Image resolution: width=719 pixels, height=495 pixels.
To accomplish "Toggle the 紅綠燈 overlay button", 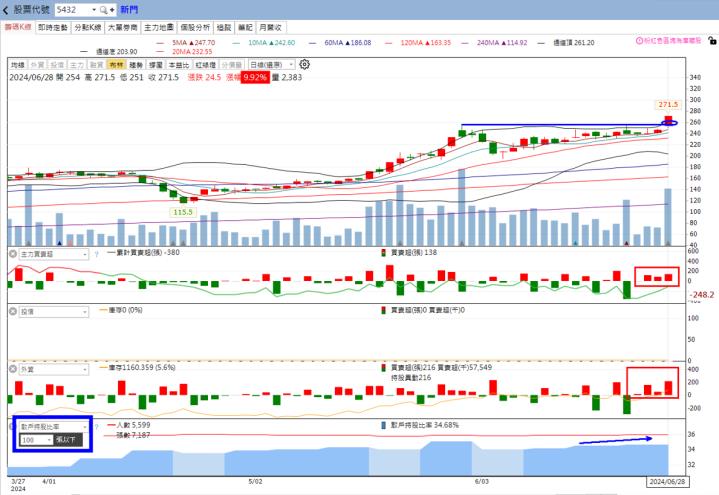I will pos(205,65).
